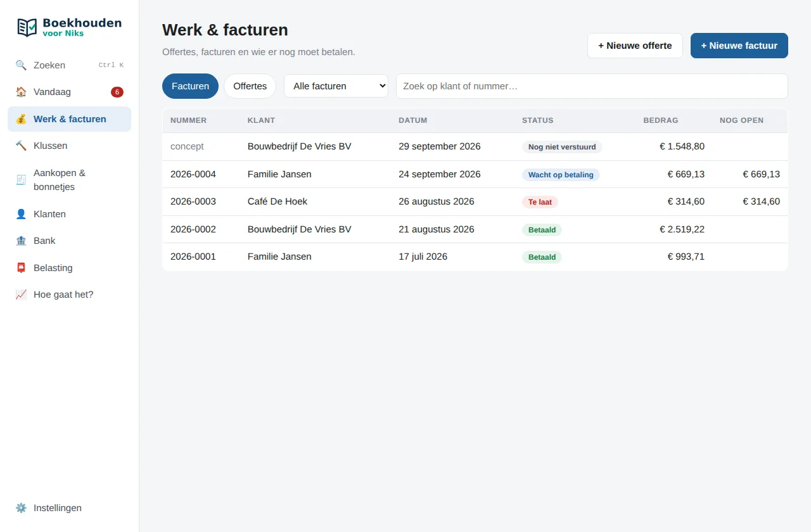Click the hammer icon beside Klussen
Screen dimensions: 811x532
click(21, 146)
